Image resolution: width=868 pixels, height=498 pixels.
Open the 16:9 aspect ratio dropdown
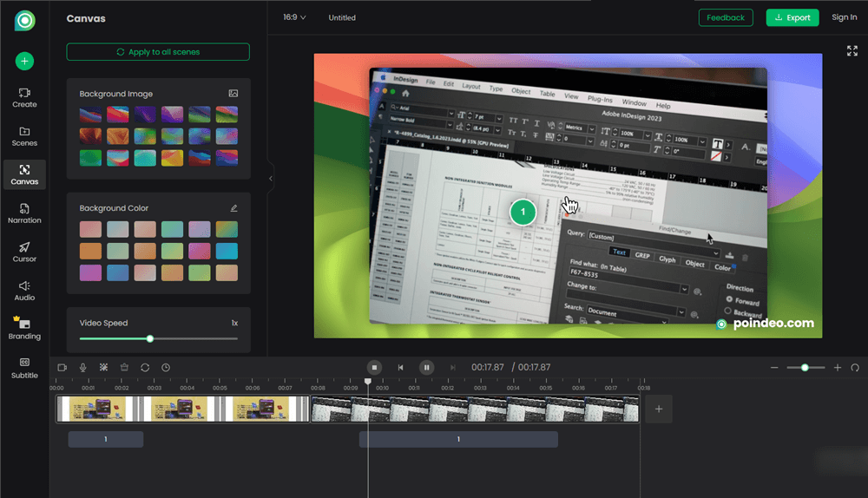tap(294, 17)
